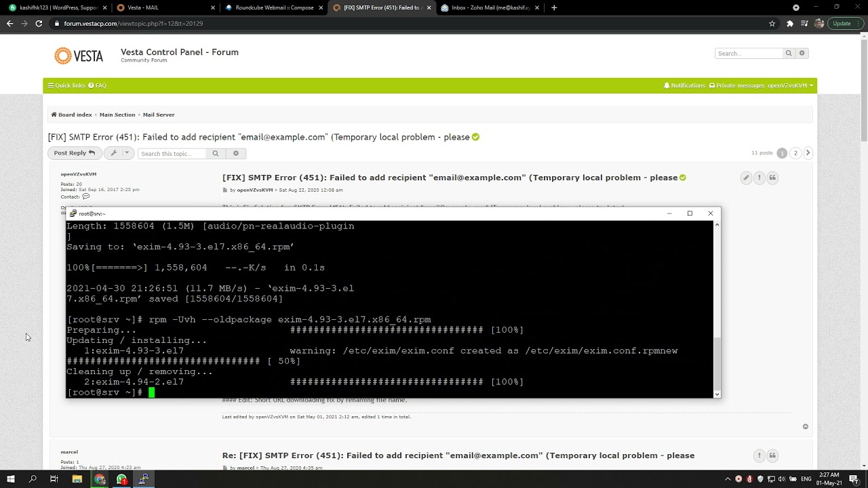Show hidden system tray icons
This screenshot has width=868, height=488.
click(x=728, y=479)
